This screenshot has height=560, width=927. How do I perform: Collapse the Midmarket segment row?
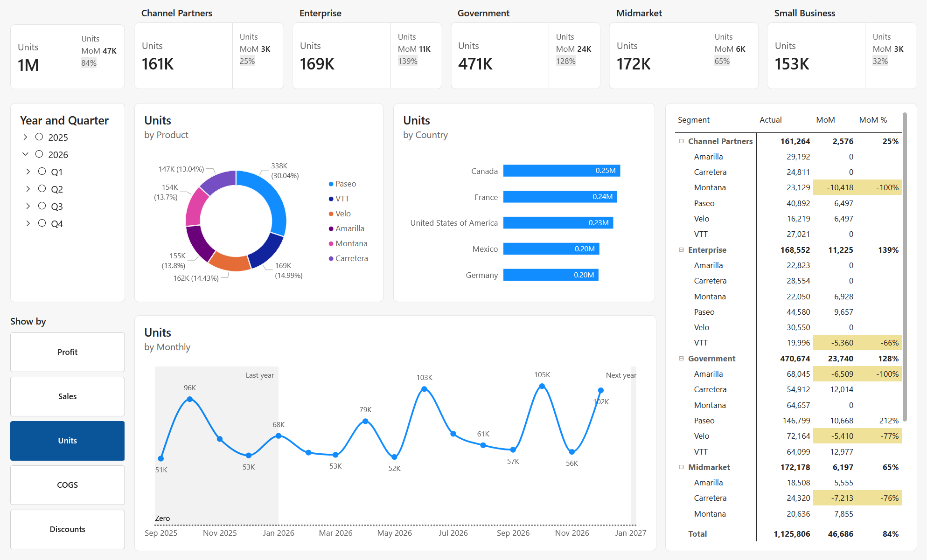pos(681,467)
